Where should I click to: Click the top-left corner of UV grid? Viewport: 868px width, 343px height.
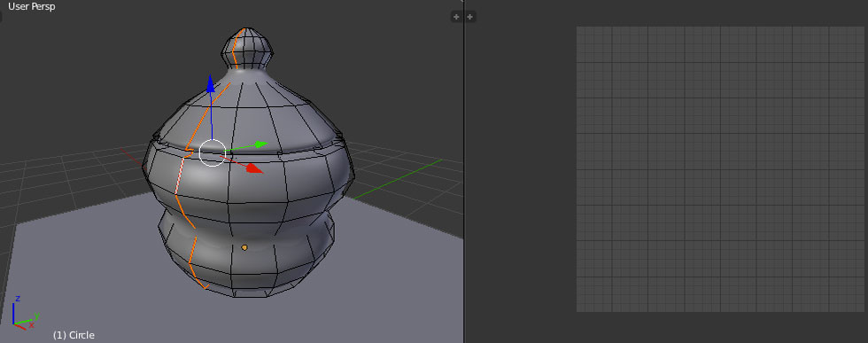(577, 27)
